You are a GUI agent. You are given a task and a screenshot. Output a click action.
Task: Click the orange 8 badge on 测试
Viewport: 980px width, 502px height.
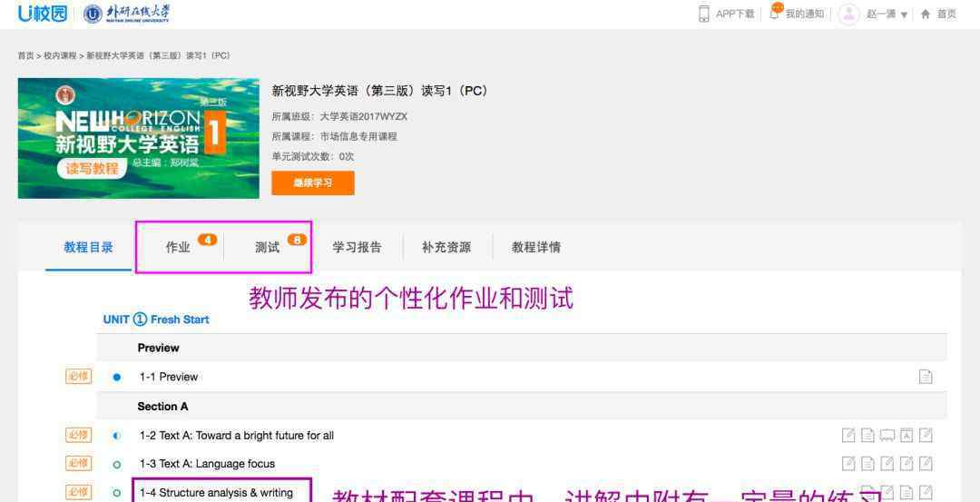point(297,240)
